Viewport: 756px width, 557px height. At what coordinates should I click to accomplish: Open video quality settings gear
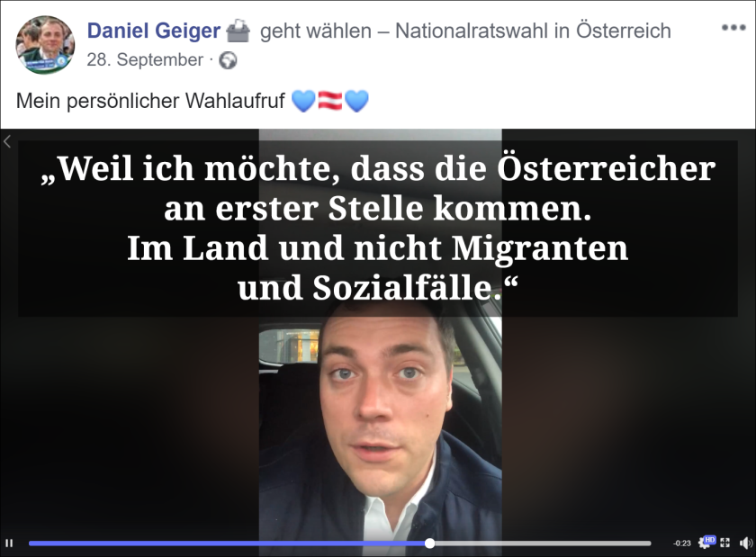[704, 544]
